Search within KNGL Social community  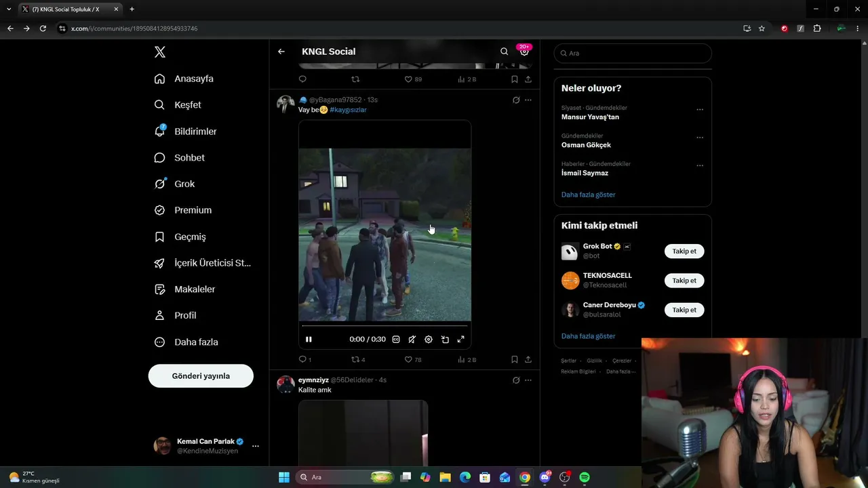[504, 52]
